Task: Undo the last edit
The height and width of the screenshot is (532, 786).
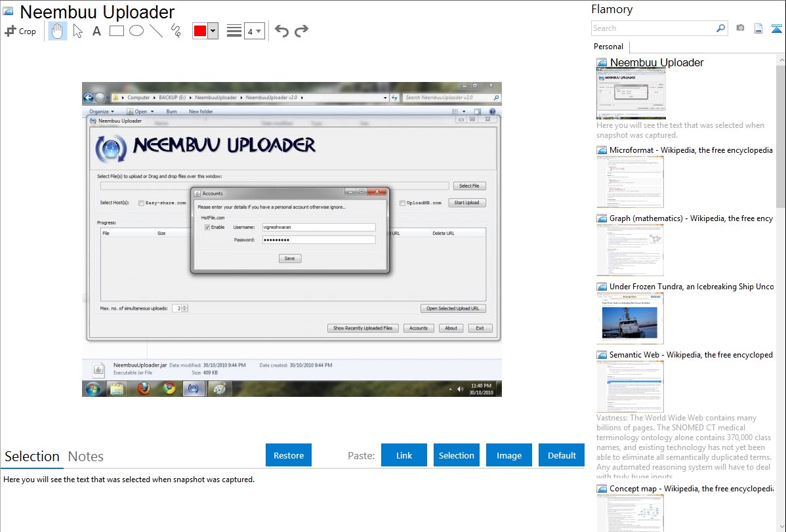Action: [x=281, y=31]
